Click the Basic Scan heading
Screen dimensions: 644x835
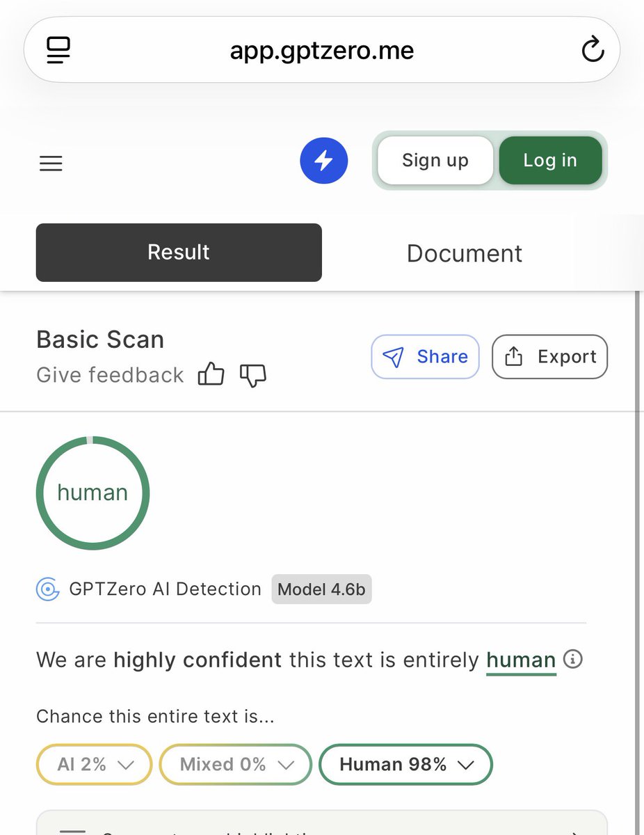100,340
